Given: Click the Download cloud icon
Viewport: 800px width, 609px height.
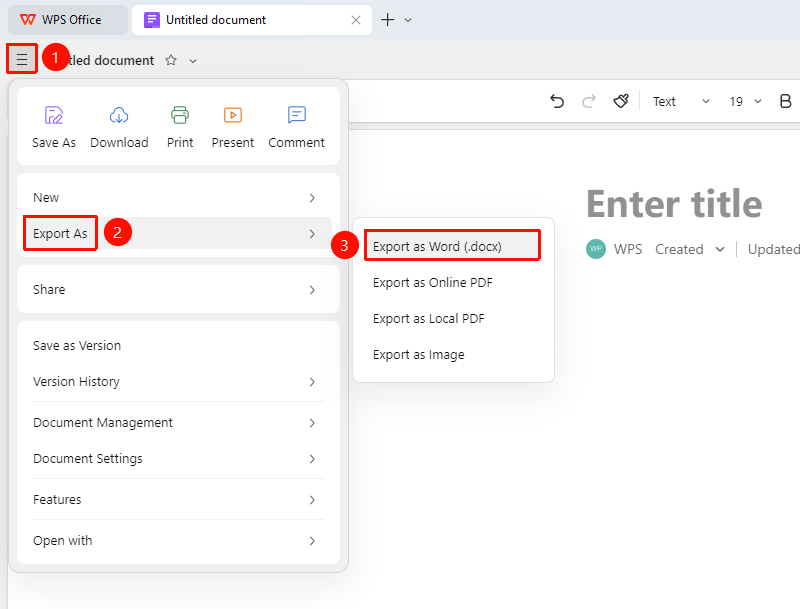Looking at the screenshot, I should pos(119,115).
